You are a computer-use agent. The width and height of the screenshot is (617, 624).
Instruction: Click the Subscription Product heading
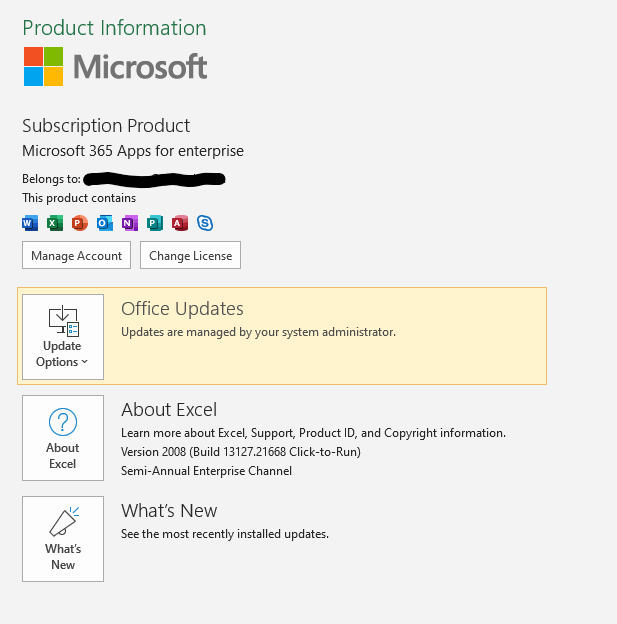(x=106, y=126)
